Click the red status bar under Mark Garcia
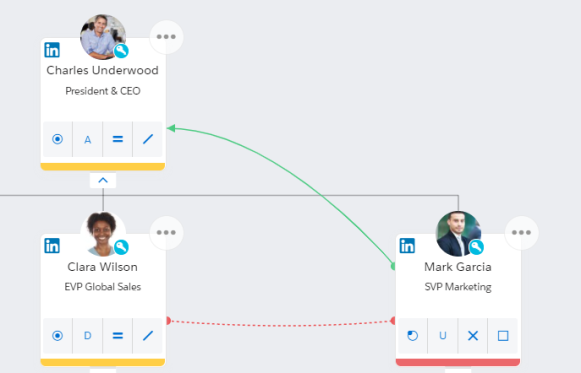 458,362
